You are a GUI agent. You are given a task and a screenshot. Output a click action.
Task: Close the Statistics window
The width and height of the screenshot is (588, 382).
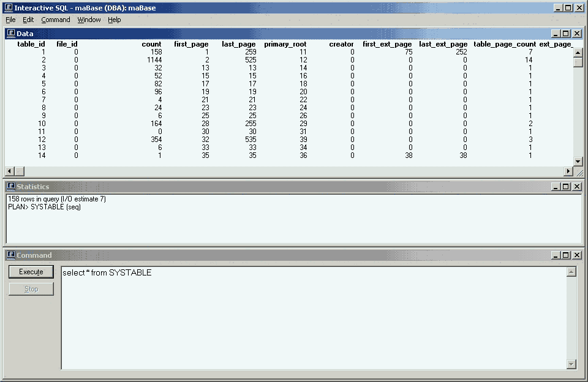[576, 187]
